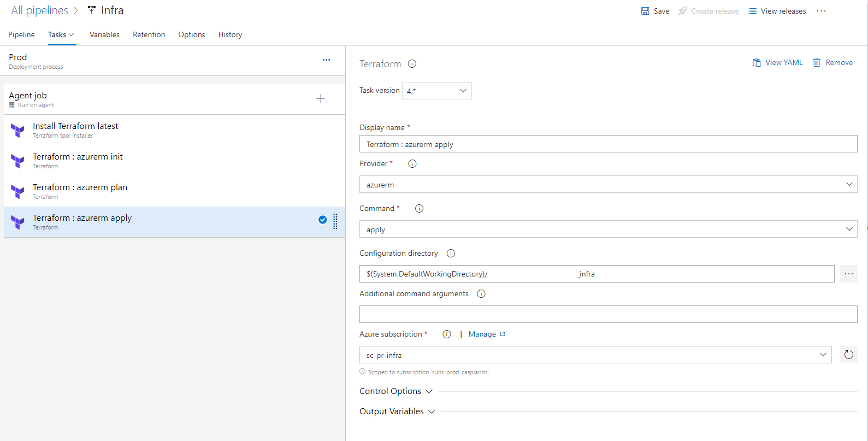The height and width of the screenshot is (441, 868).
Task: Click the Terraform azurerm init task icon
Action: [x=17, y=161]
